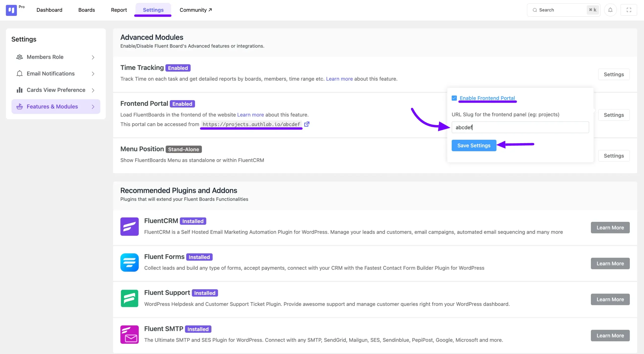Viewport: 644px width, 354px height.
Task: Click Learn More for Fluent Support
Action: coord(610,299)
